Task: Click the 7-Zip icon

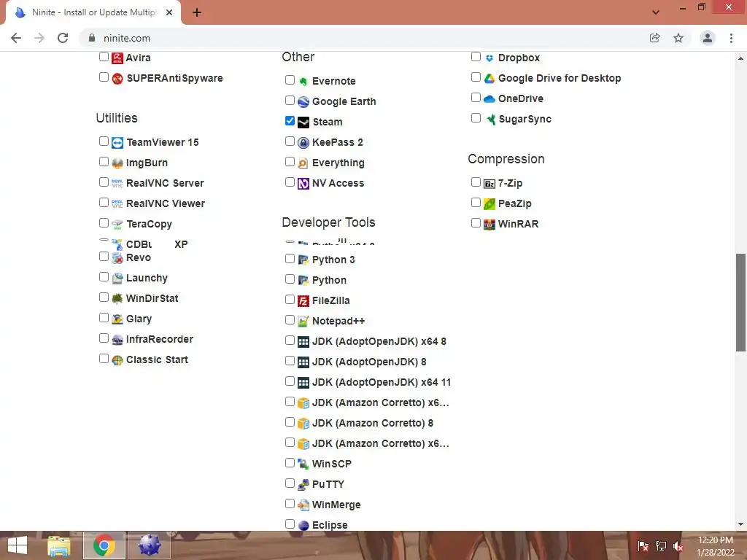Action: click(x=489, y=184)
